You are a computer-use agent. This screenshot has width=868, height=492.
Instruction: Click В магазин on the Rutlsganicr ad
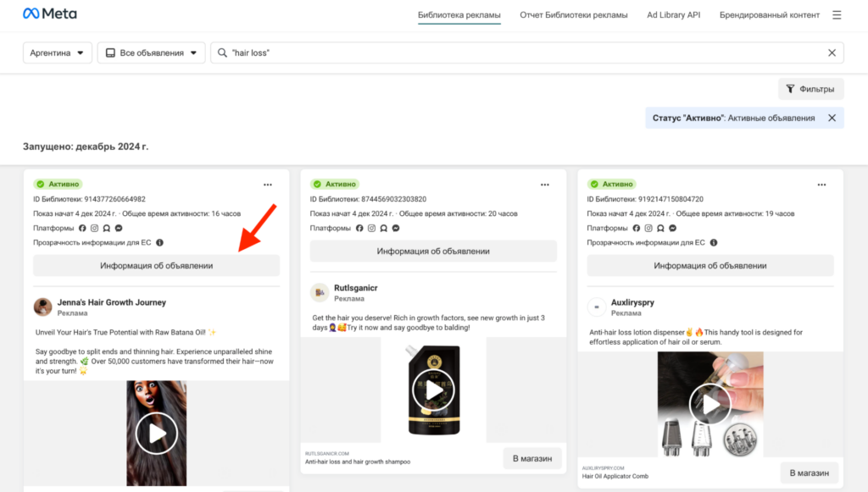pos(532,458)
